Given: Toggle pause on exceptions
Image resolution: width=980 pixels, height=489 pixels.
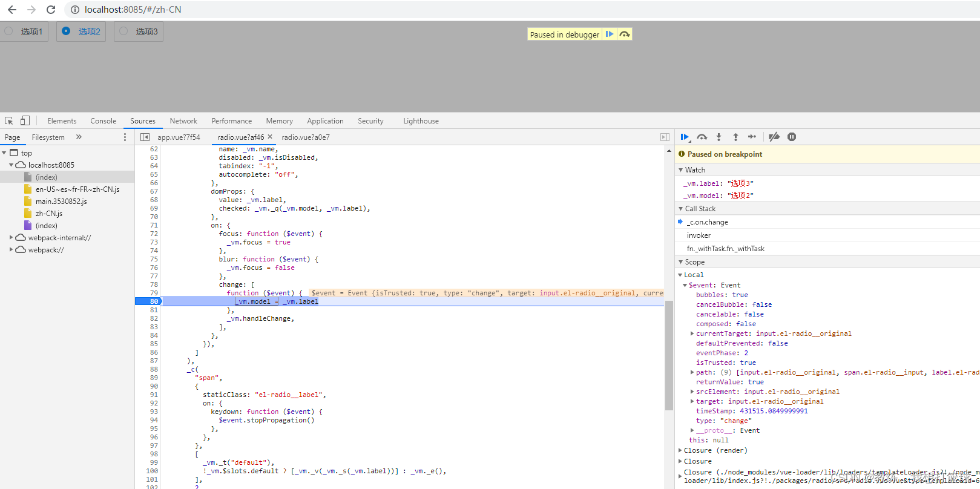Looking at the screenshot, I should [792, 137].
